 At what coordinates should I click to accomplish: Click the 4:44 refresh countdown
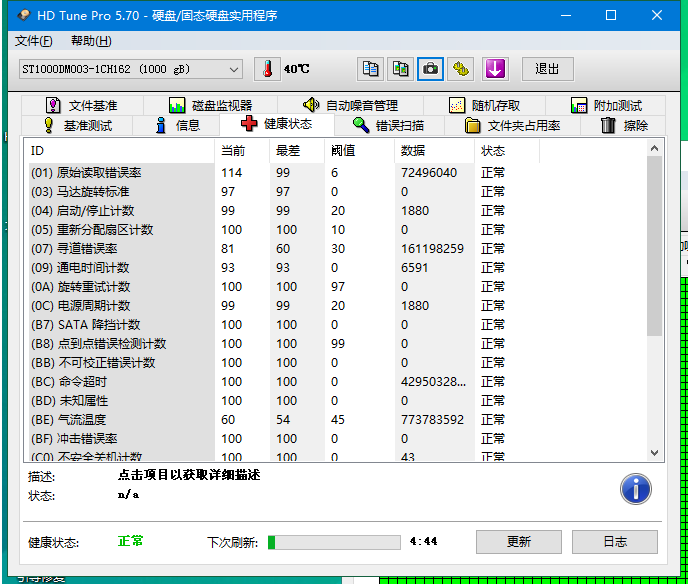coord(423,541)
